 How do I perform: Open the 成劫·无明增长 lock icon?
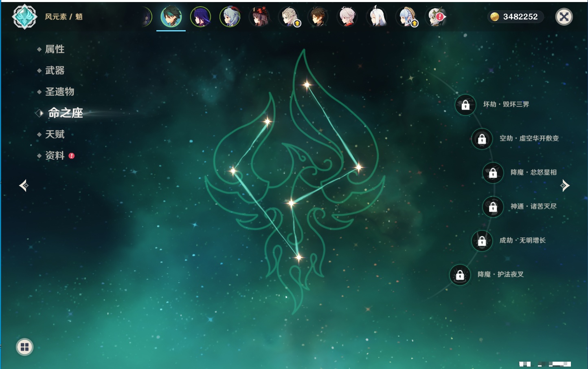coord(482,241)
